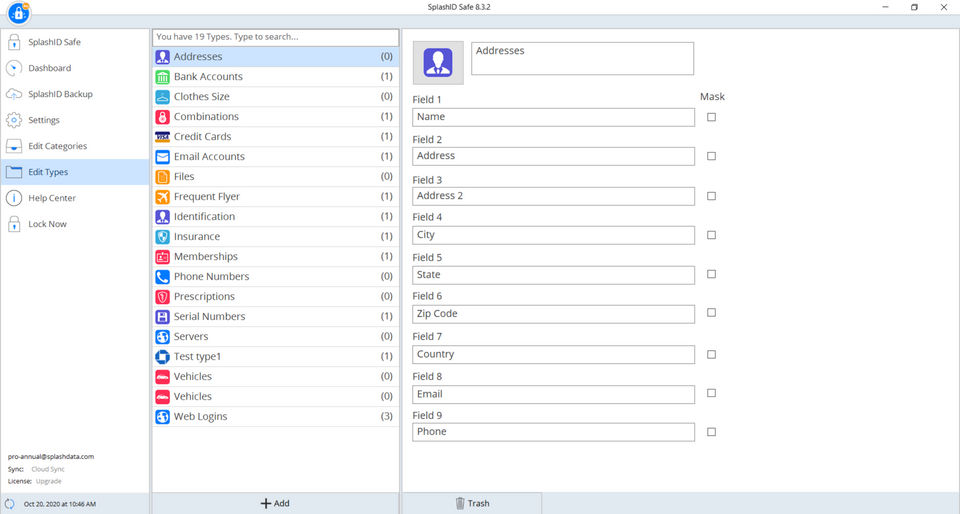Click the Credit Cards VISA icon
The image size is (960, 514).
[x=162, y=137]
